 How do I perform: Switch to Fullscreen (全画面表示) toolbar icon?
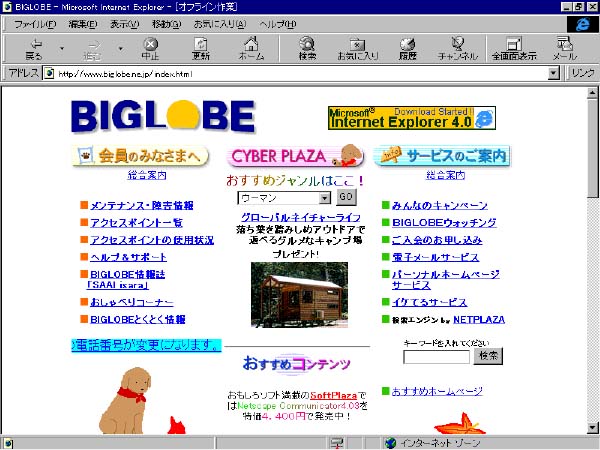tap(514, 49)
